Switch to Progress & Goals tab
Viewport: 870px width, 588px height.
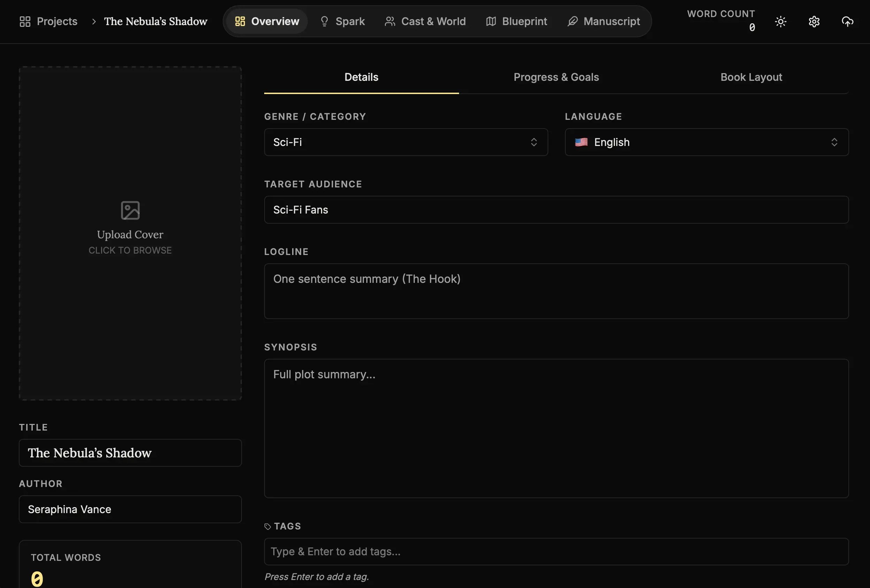(x=556, y=77)
